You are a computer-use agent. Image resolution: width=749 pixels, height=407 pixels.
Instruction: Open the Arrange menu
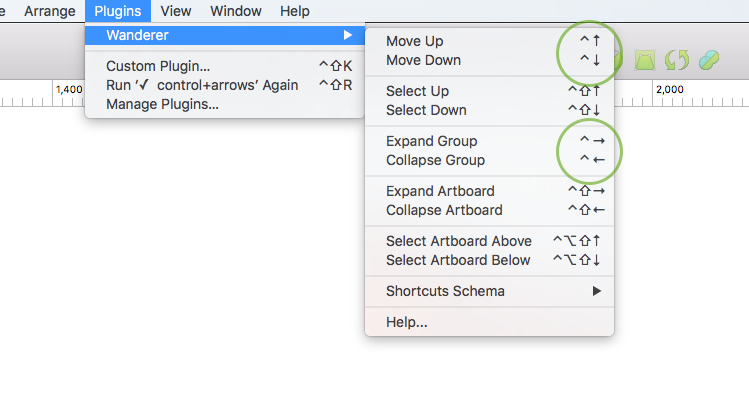pos(52,11)
